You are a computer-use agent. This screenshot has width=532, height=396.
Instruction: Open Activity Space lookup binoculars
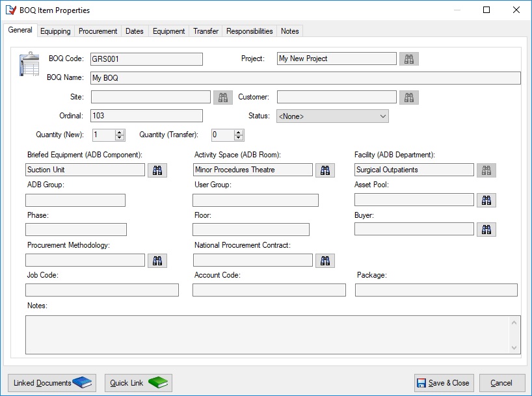coord(325,170)
